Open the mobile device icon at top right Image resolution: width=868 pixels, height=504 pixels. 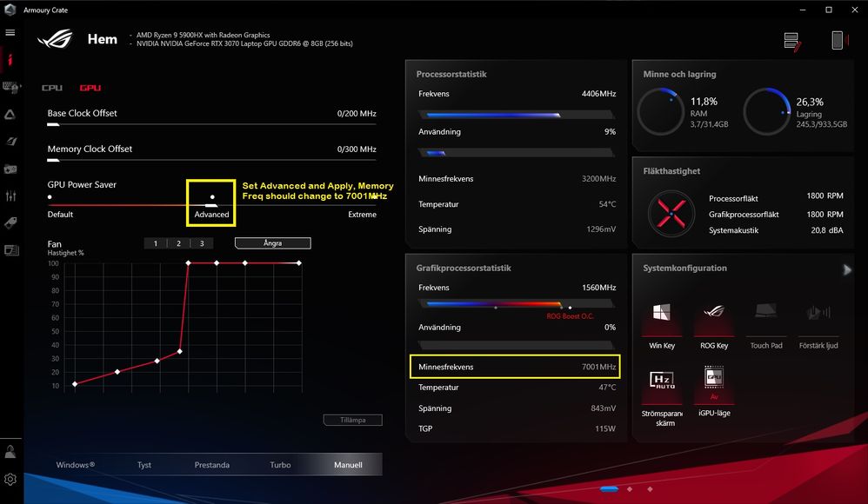(x=838, y=40)
